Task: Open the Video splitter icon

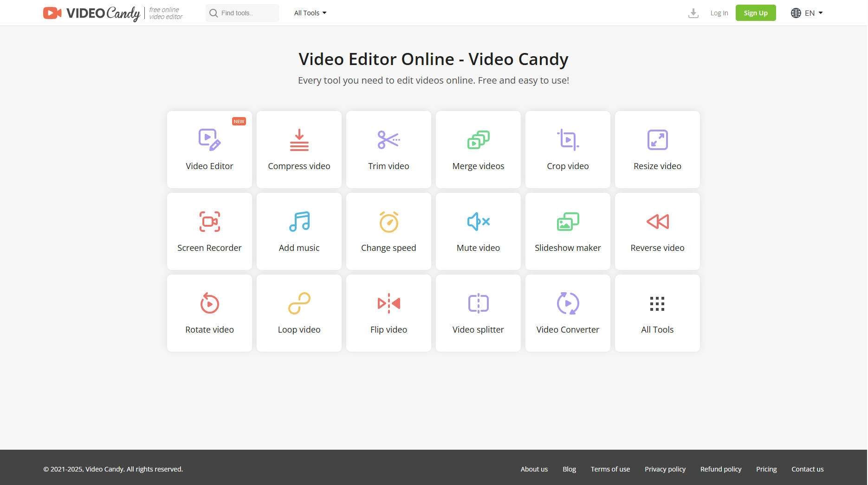Action: (x=478, y=303)
